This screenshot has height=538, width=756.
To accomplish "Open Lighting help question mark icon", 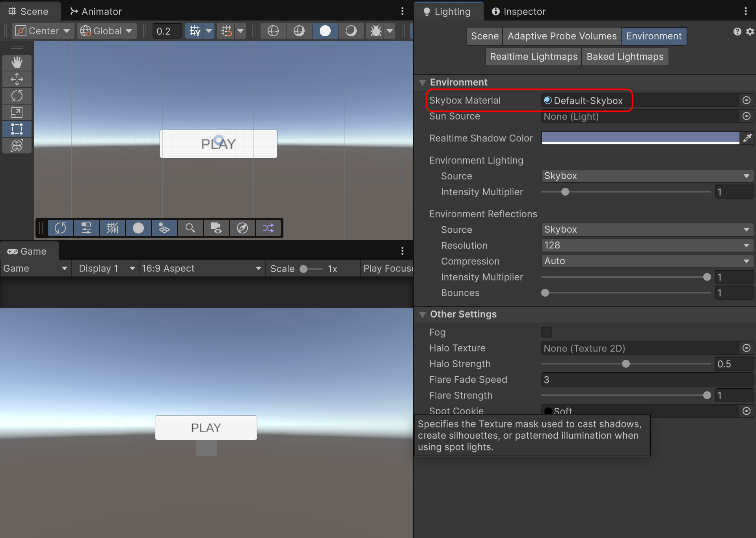I will coord(737,32).
